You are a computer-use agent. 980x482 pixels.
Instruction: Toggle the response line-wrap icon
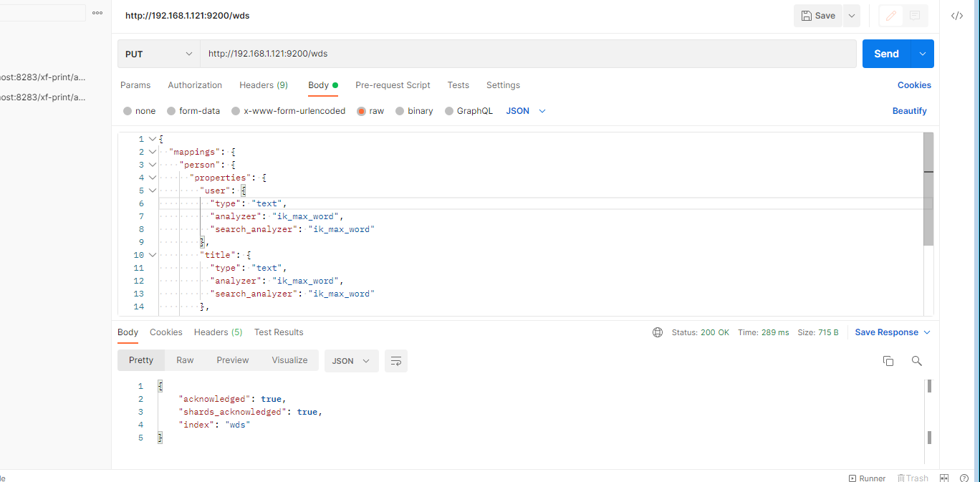tap(395, 361)
